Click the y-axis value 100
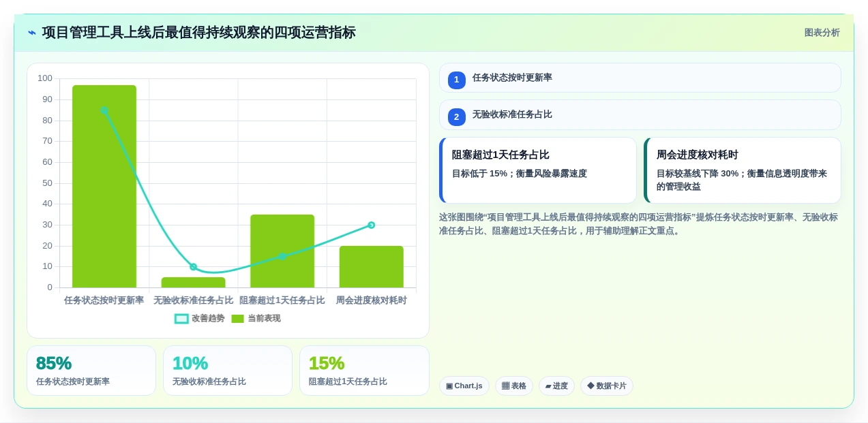This screenshot has height=423, width=868. pos(45,78)
